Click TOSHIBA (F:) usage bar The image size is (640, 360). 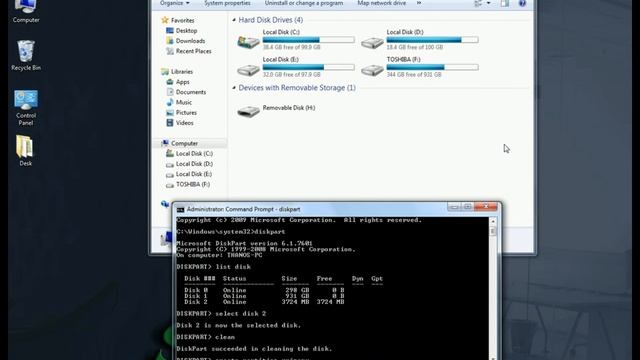(x=432, y=67)
